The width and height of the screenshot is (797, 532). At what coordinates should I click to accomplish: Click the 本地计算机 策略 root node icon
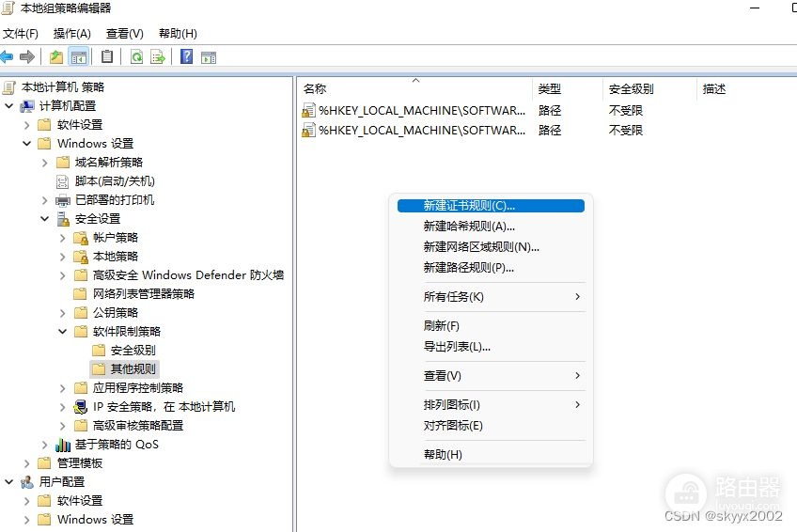tap(8, 86)
